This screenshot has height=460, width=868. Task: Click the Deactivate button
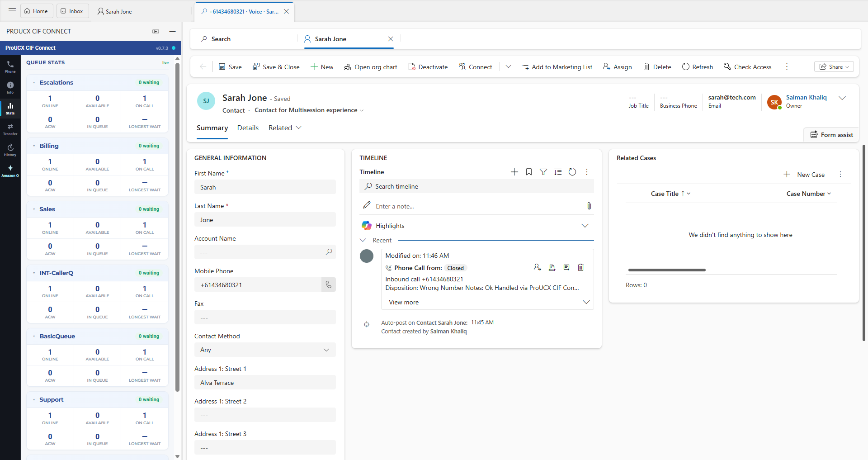coord(428,67)
